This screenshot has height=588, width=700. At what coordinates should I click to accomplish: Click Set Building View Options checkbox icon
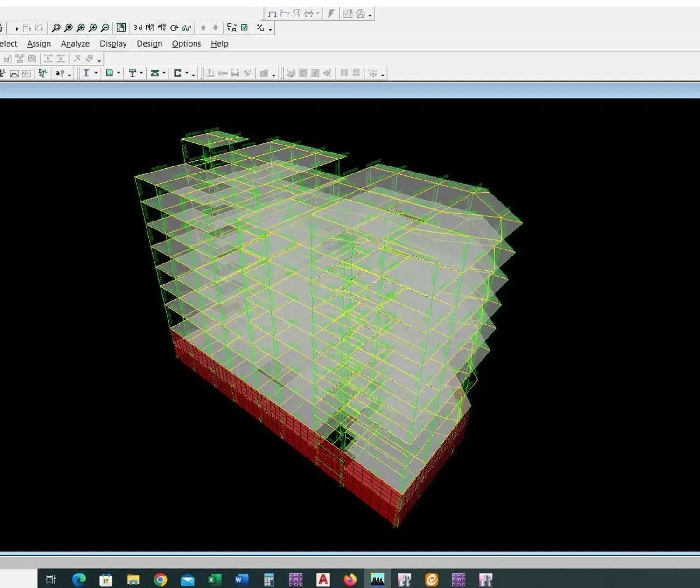point(244,28)
